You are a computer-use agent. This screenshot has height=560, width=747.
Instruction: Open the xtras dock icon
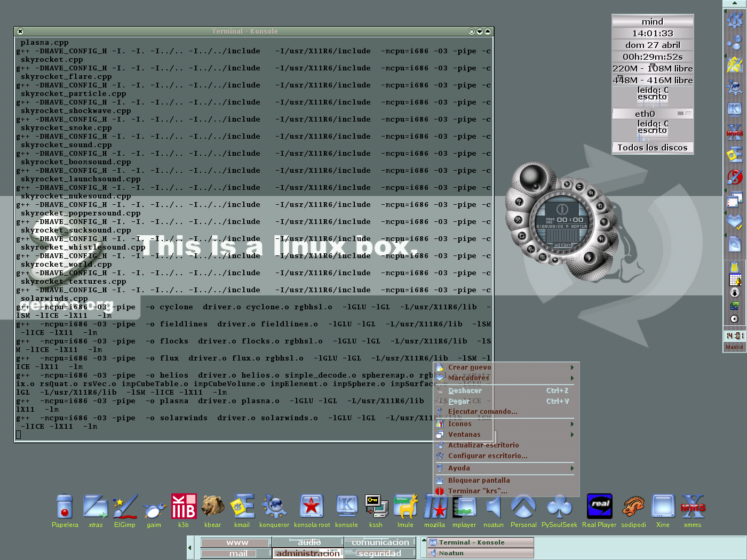point(96,510)
